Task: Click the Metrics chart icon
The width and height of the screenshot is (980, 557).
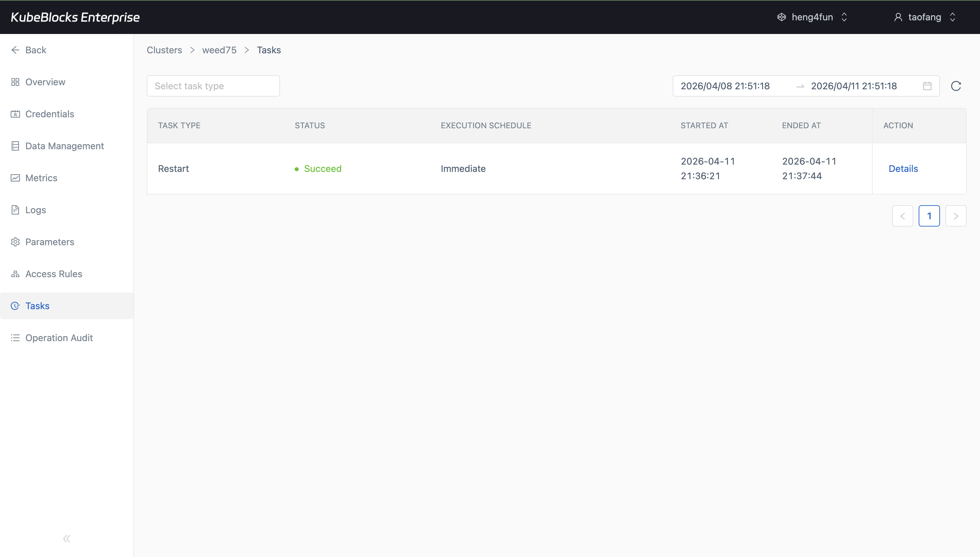Action: click(15, 178)
